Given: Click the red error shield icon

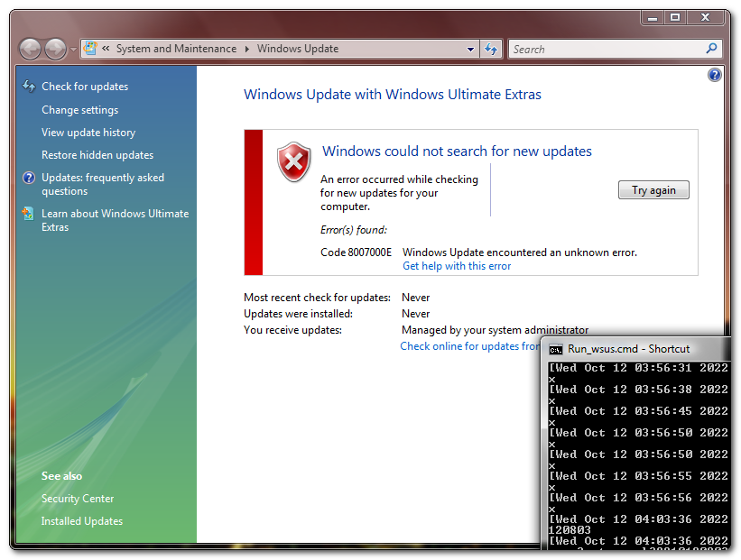Looking at the screenshot, I should coord(294,162).
